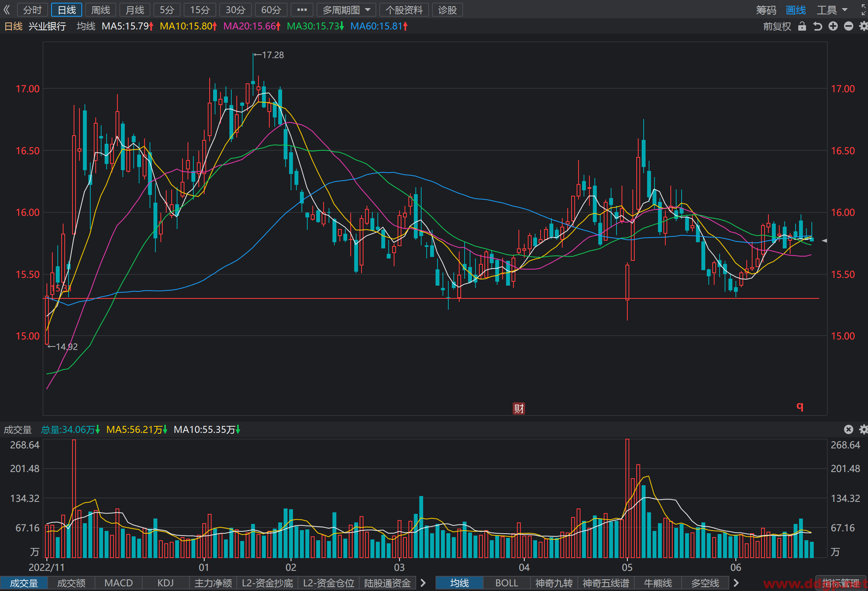Toggle the 画线 drawing mode
The height and width of the screenshot is (591, 868).
pos(796,10)
